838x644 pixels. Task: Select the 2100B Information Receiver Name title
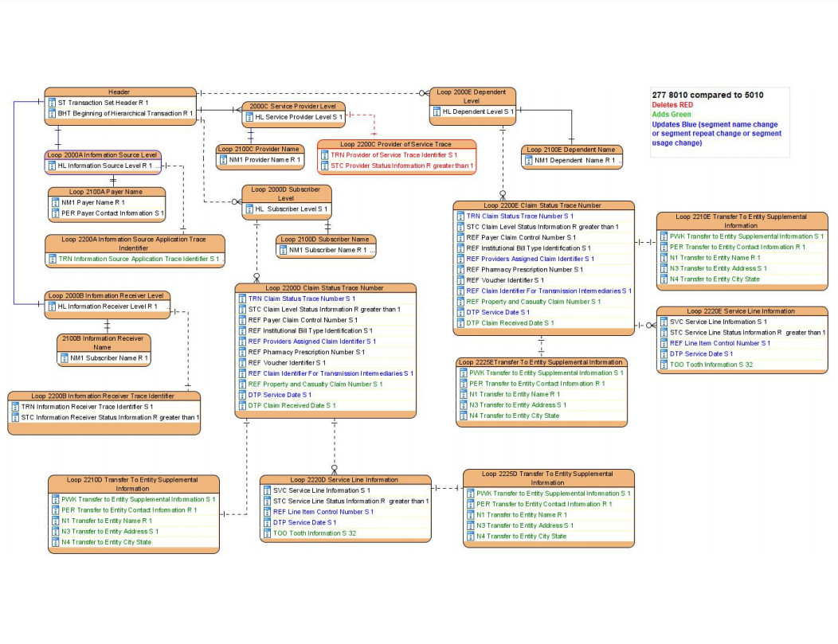click(103, 342)
